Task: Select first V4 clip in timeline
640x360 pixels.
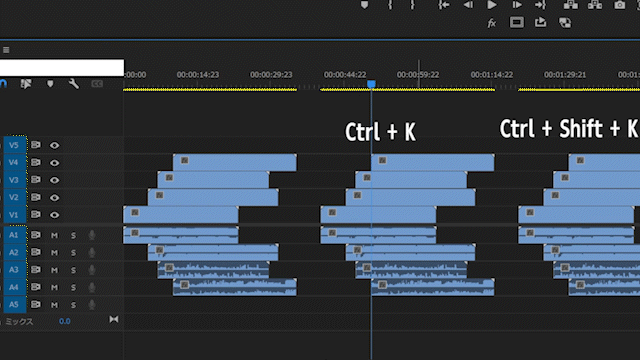Action: point(235,162)
